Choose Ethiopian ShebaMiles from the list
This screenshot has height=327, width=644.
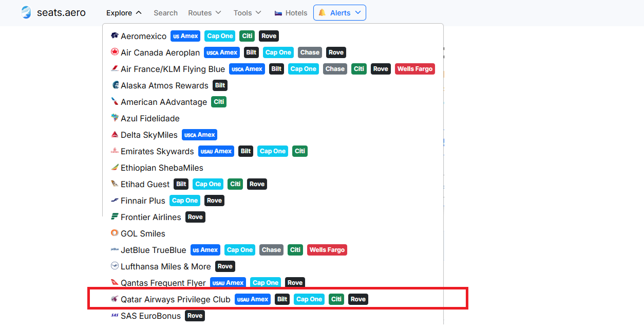point(162,168)
